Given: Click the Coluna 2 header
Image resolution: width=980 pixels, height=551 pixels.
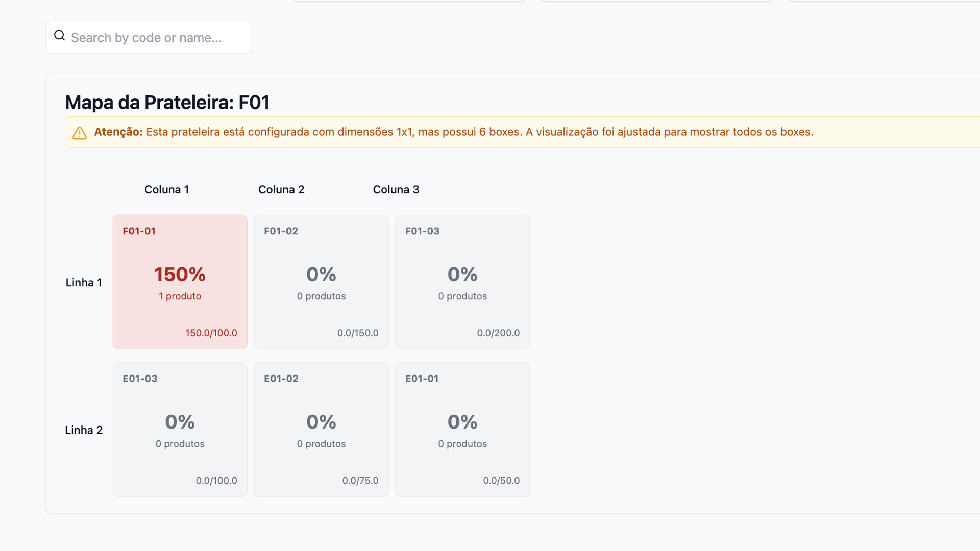Looking at the screenshot, I should 281,190.
